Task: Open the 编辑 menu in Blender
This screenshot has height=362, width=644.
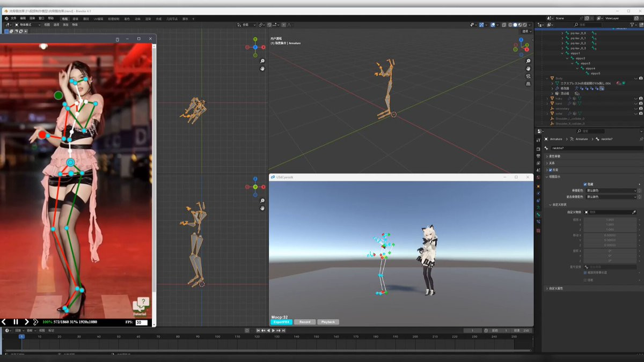Action: [23, 18]
